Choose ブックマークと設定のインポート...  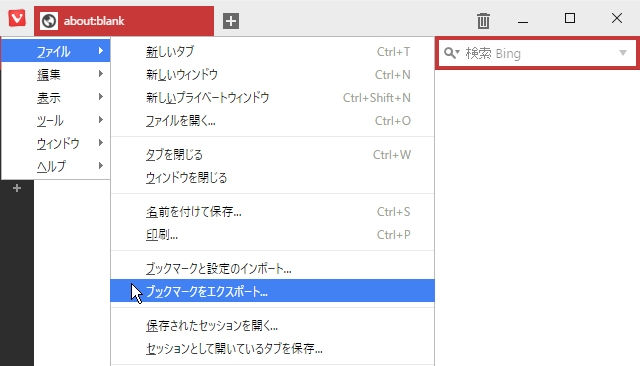pyautogui.click(x=273, y=268)
